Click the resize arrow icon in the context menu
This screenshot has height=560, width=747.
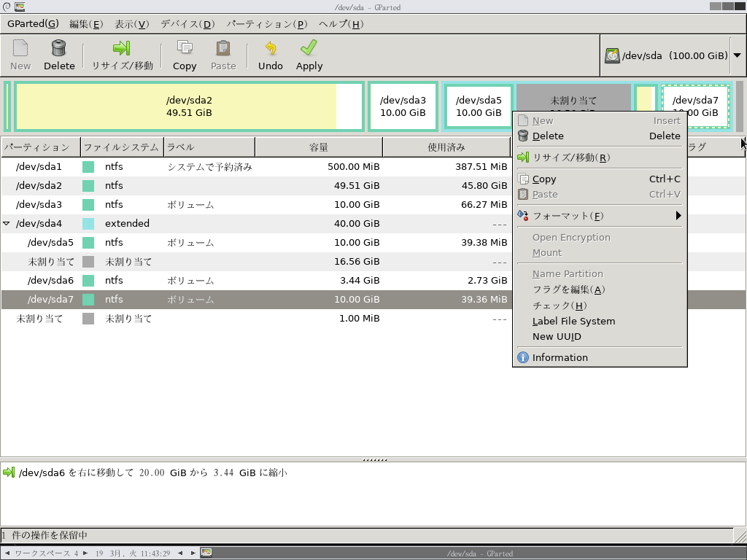pyautogui.click(x=523, y=157)
